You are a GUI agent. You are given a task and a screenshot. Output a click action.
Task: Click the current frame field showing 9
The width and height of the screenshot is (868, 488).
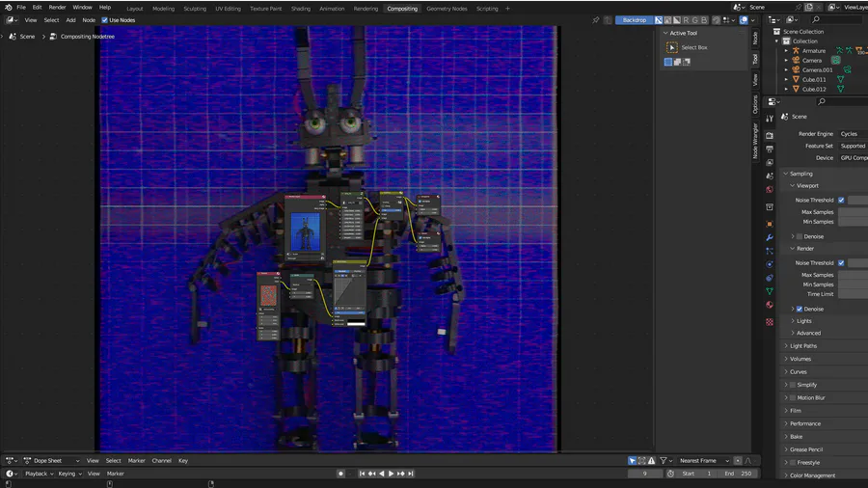[x=645, y=474]
